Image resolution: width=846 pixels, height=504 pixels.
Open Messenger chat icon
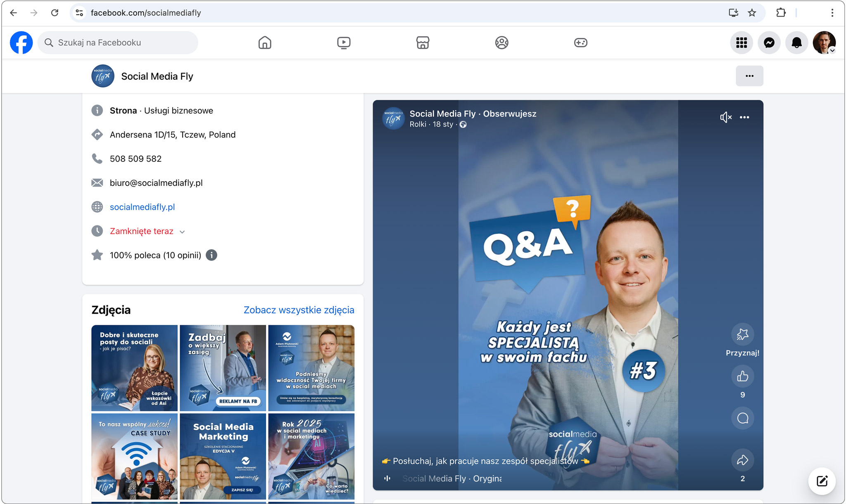click(x=769, y=43)
